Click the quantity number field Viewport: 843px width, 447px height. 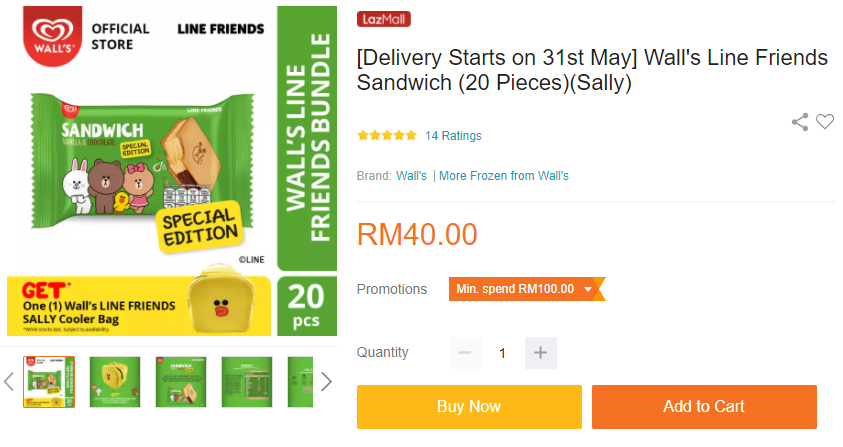pyautogui.click(x=502, y=353)
